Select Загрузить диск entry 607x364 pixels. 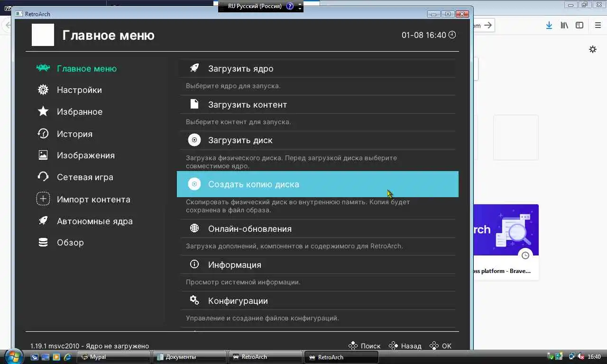click(318, 140)
